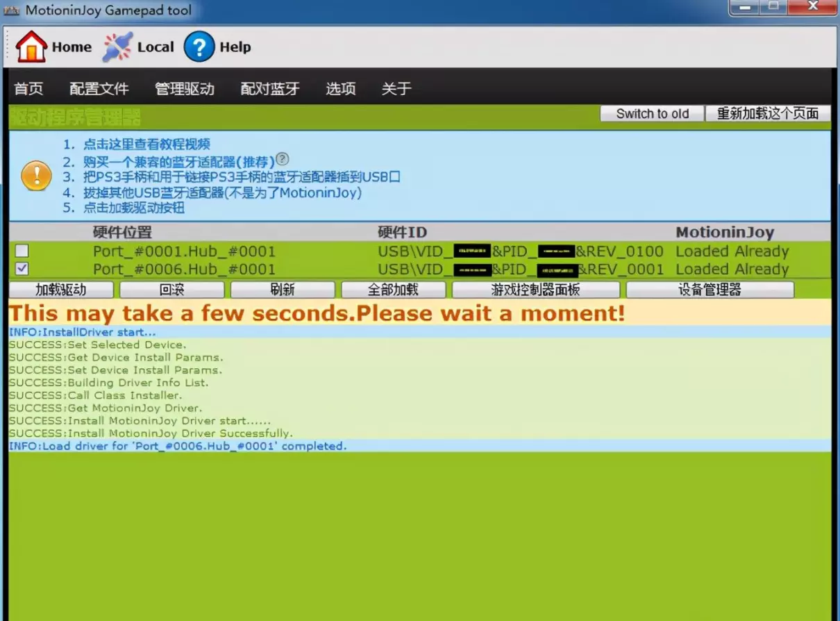Click 'Install MotioninJoy Driver start......' log line
The height and width of the screenshot is (621, 840).
(140, 420)
